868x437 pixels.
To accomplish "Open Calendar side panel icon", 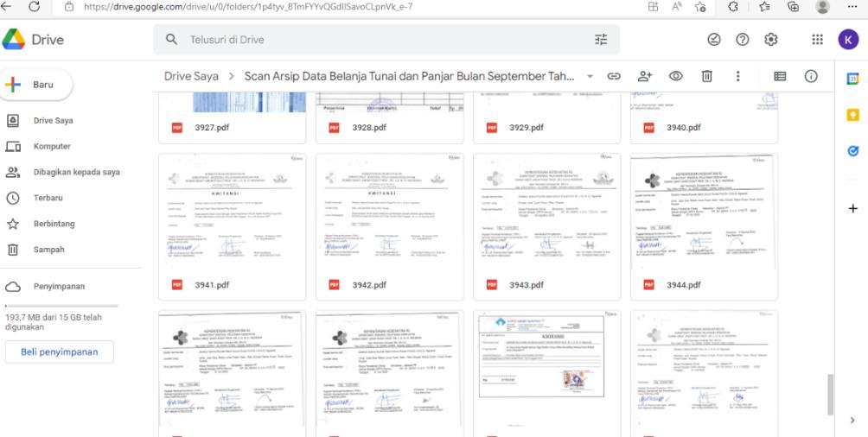I will pyautogui.click(x=853, y=79).
